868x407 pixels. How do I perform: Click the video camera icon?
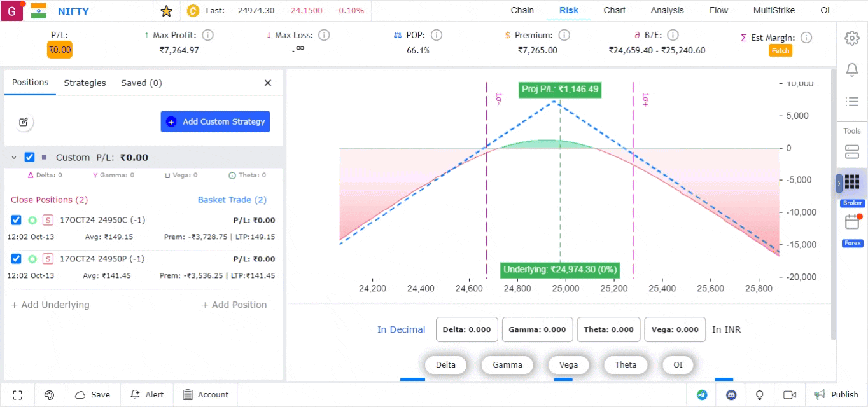(790, 395)
